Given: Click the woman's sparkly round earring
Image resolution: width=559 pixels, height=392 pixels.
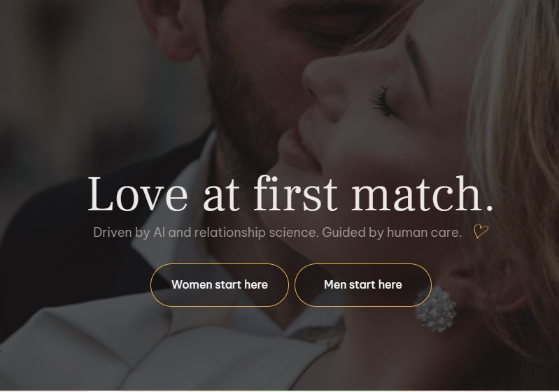Looking at the screenshot, I should [x=436, y=309].
